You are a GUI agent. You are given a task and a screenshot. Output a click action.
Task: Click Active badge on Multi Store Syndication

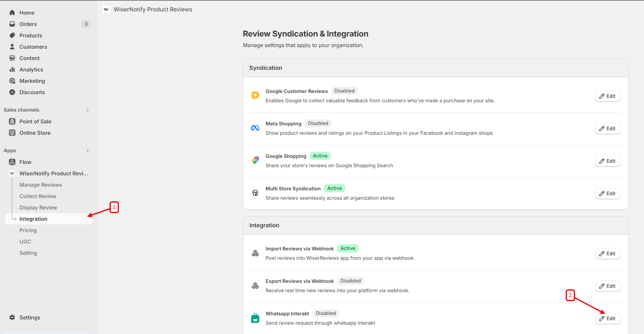click(x=335, y=188)
